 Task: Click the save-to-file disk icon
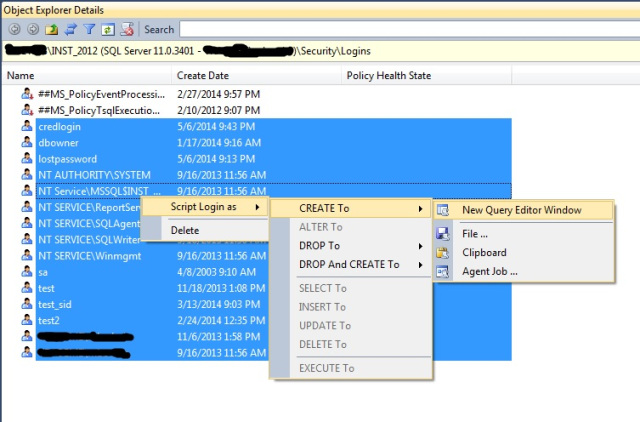(x=442, y=234)
